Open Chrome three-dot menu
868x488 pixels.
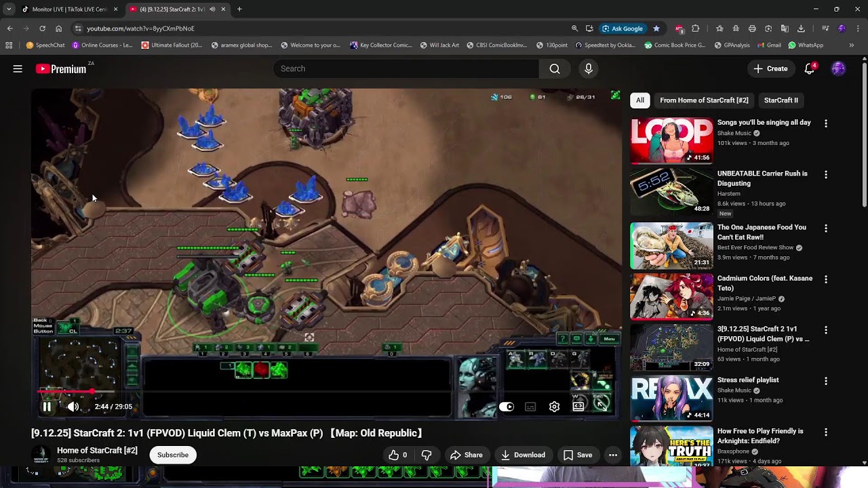(858, 28)
